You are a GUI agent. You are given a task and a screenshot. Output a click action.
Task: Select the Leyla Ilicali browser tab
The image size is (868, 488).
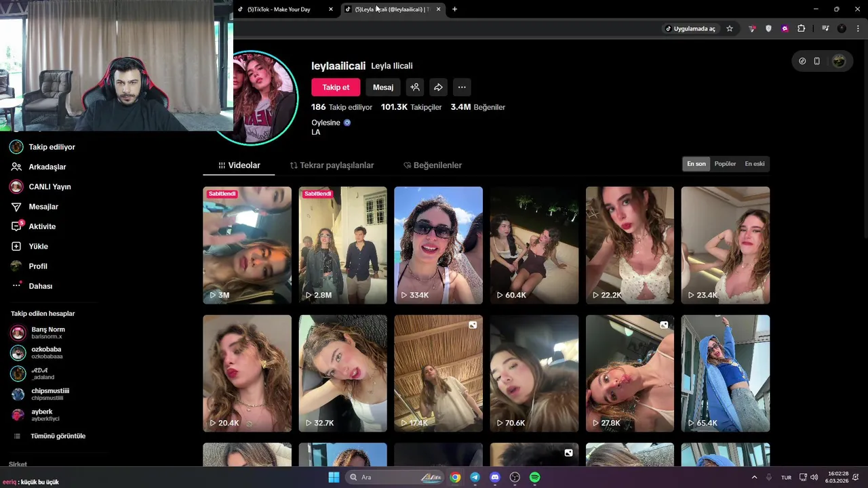(x=392, y=9)
